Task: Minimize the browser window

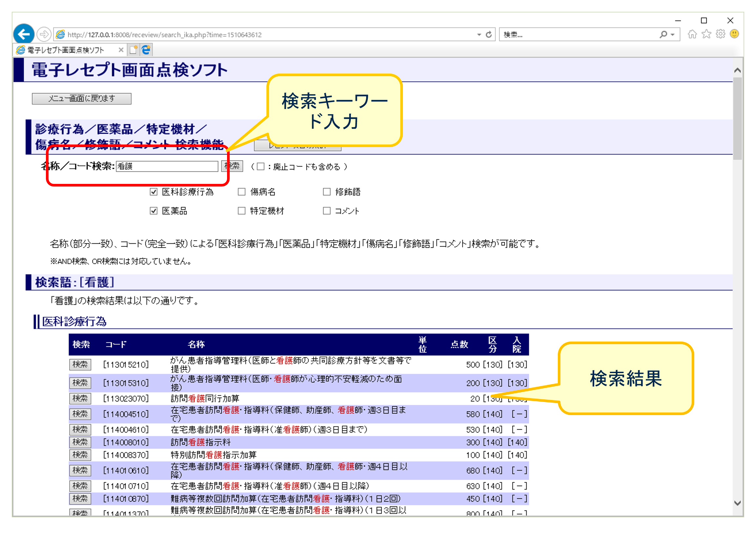Action: coord(678,20)
